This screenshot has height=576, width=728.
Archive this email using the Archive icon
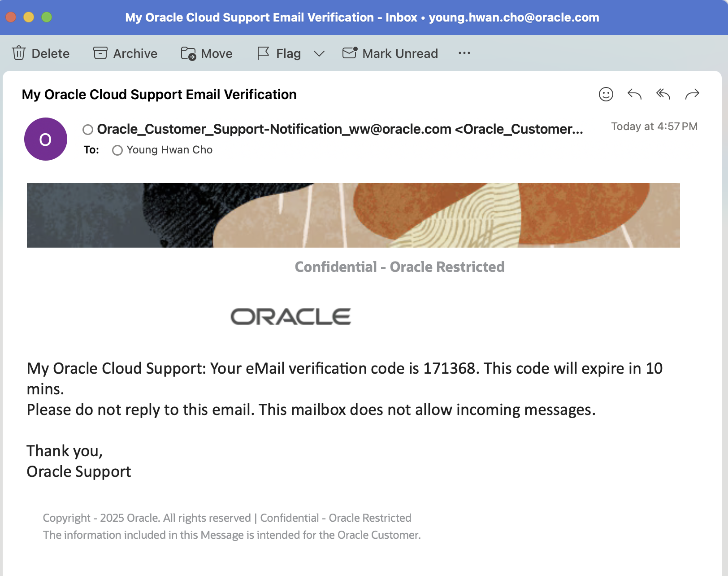(100, 53)
